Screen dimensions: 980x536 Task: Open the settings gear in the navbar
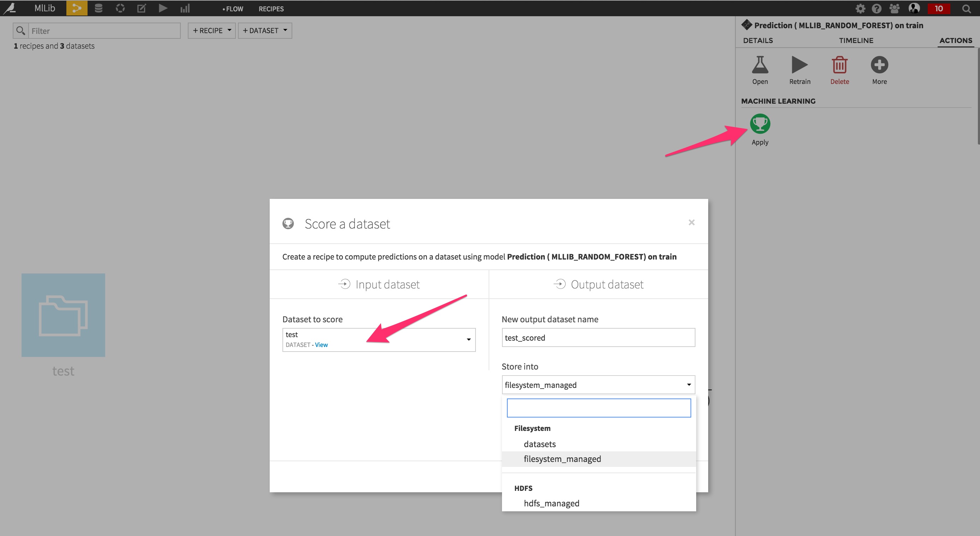point(860,8)
